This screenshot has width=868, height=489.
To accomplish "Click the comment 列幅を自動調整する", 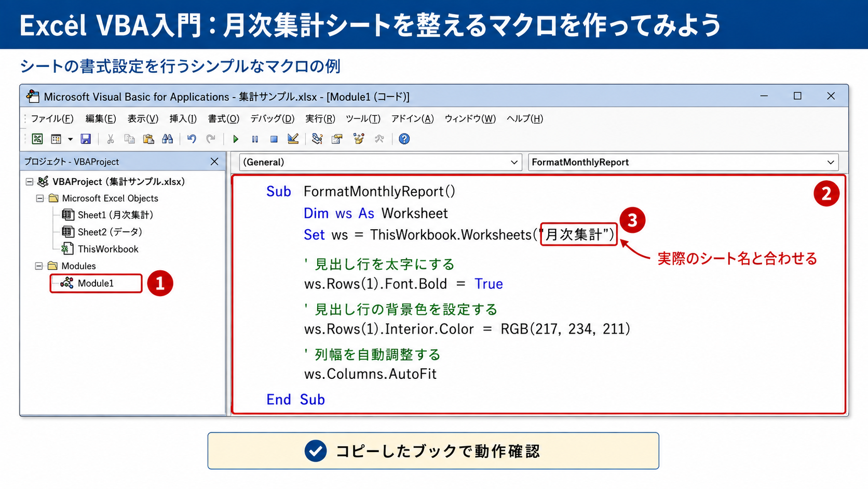I will pos(372,355).
